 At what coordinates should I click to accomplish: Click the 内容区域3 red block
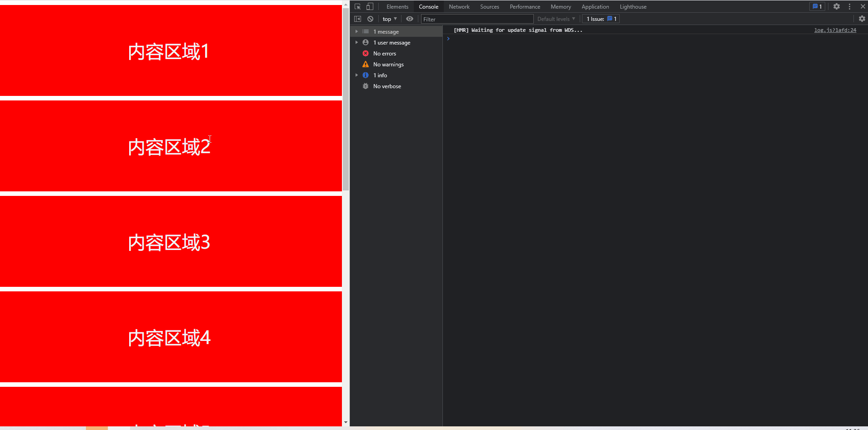click(x=171, y=241)
